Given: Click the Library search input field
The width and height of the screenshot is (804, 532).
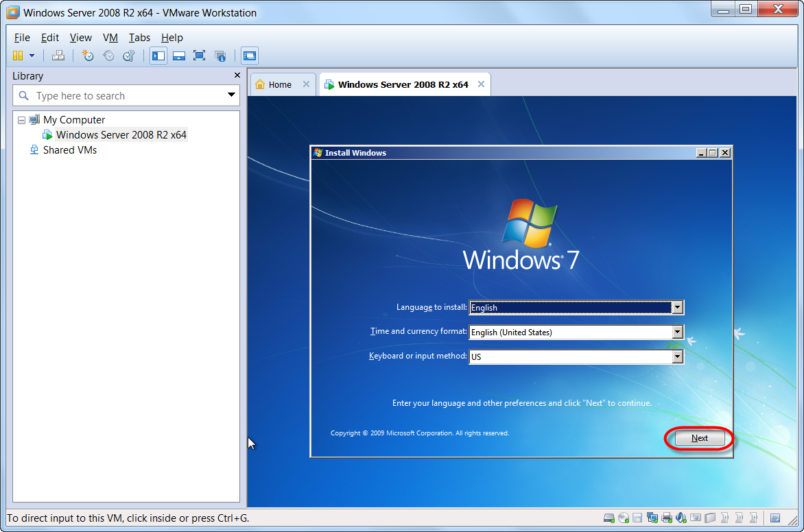Looking at the screenshot, I should coord(126,95).
